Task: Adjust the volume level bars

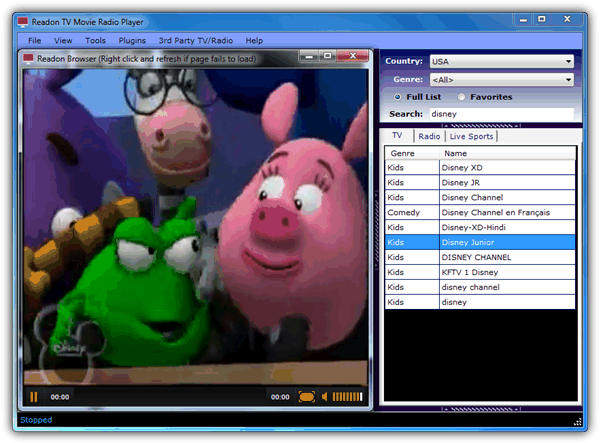Action: [347, 397]
